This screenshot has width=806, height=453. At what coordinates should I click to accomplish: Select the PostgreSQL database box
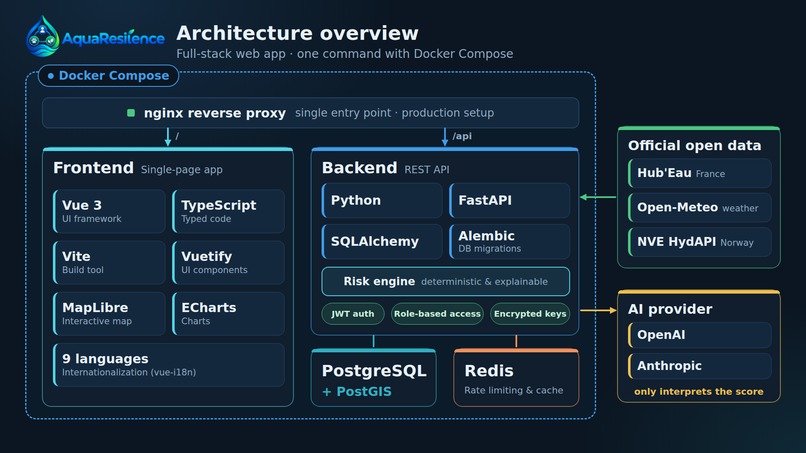click(374, 378)
